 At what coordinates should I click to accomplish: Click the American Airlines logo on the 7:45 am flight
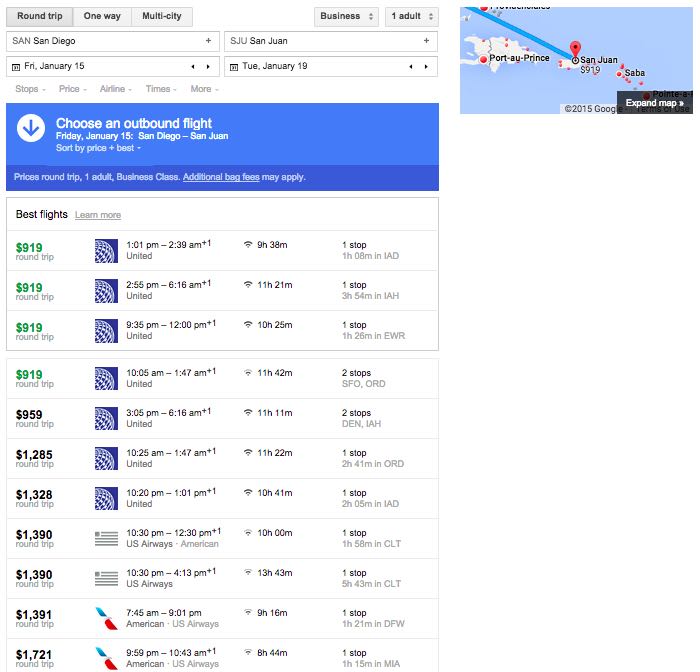[106, 618]
